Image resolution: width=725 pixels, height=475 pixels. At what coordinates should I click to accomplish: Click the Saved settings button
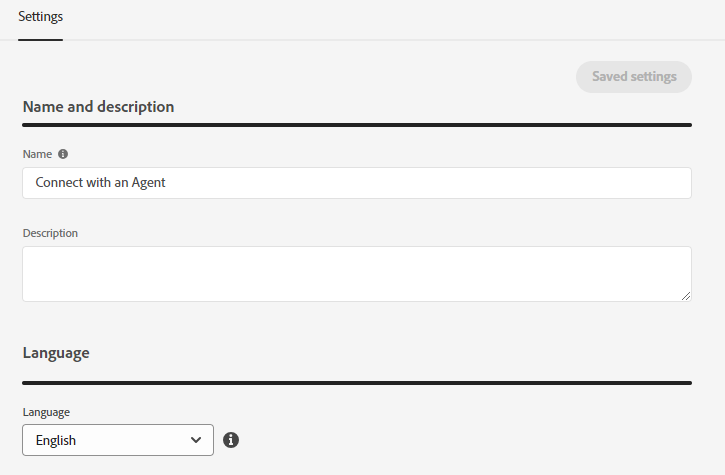[x=634, y=77]
